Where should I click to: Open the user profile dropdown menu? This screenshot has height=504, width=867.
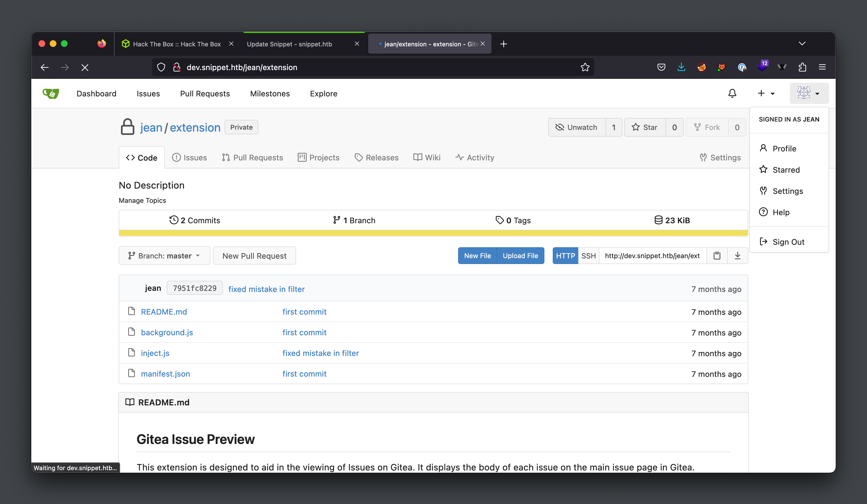tap(809, 93)
